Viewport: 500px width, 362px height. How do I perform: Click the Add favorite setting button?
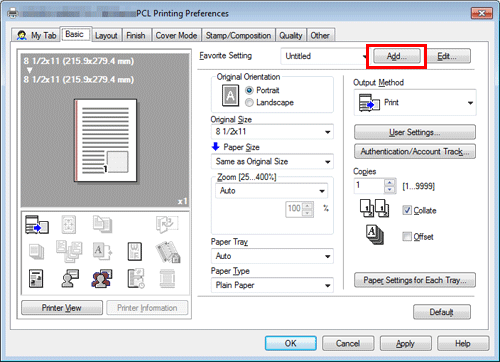397,56
